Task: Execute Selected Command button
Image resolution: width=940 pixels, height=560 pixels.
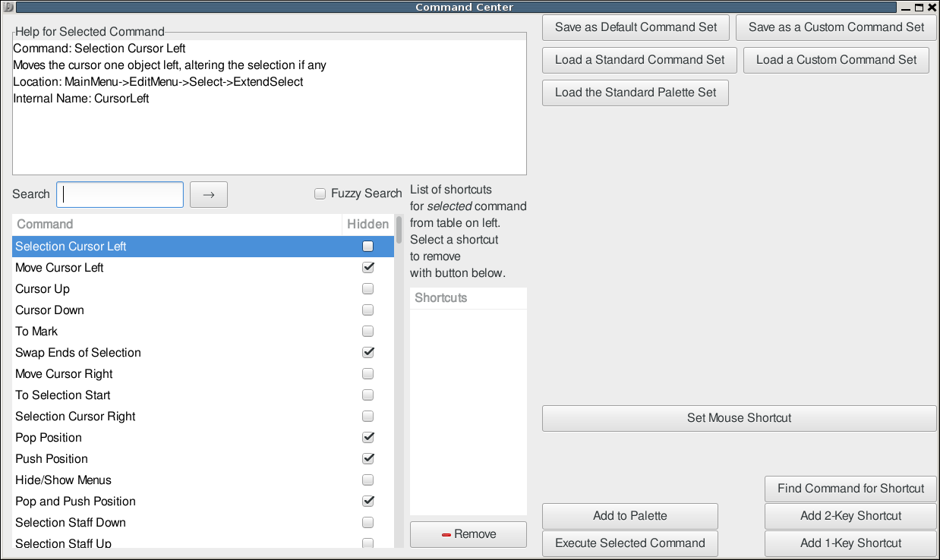Action: click(x=629, y=543)
